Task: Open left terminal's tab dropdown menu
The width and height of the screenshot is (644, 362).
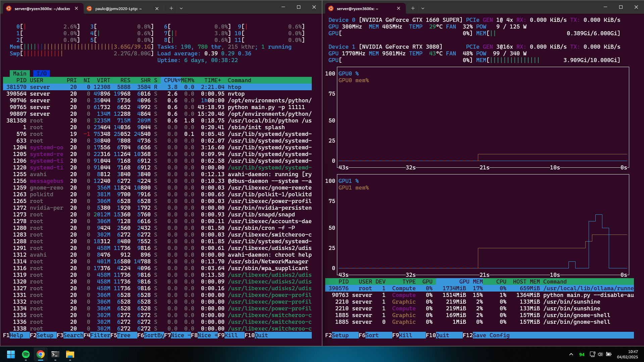Action: click(x=181, y=8)
